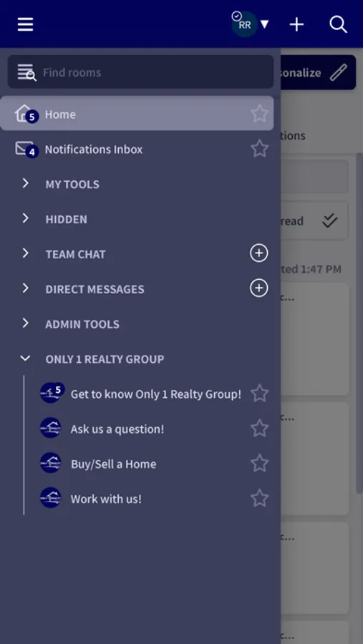Click the MY TOOLS label

click(72, 184)
